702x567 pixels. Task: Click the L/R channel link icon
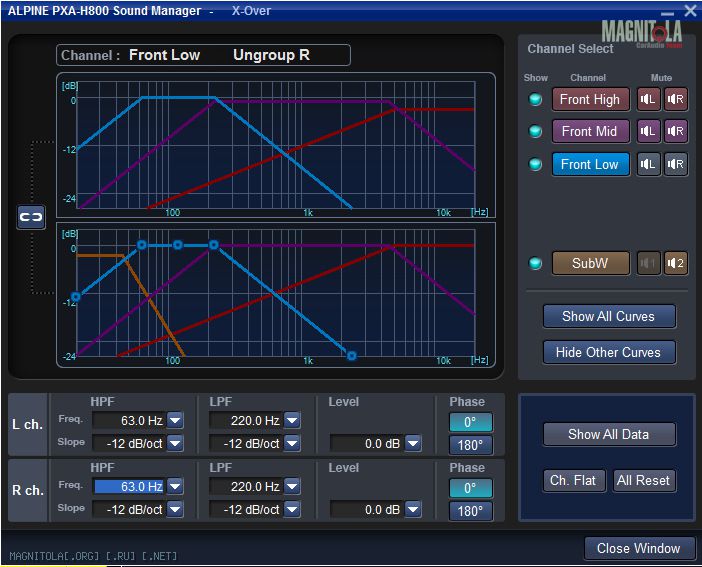click(x=31, y=217)
